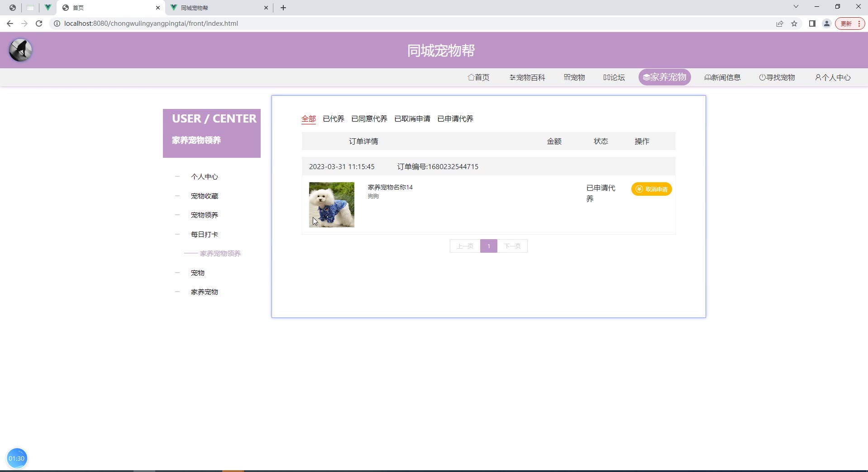This screenshot has height=472, width=868.
Task: Expand the tab search chevron dropdown
Action: [796, 7]
